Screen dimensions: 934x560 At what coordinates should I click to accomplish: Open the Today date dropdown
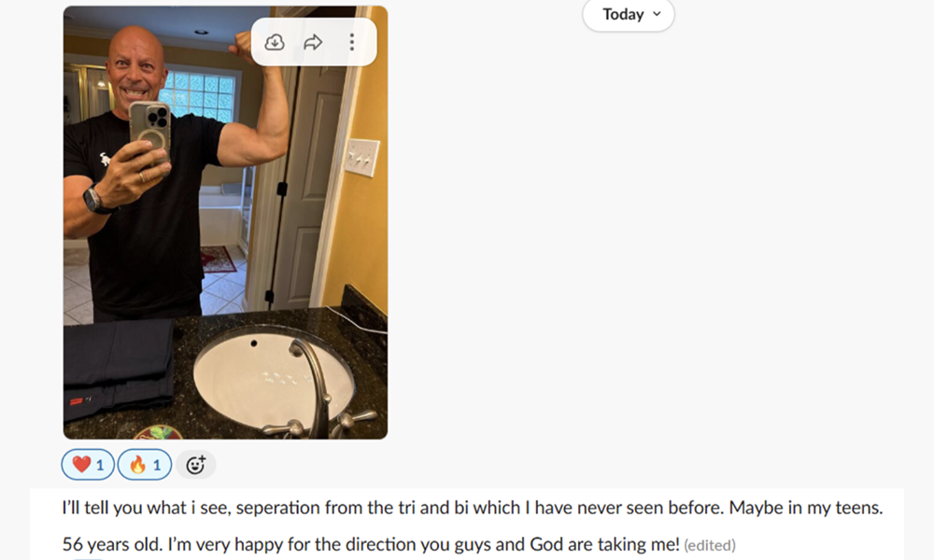point(629,14)
